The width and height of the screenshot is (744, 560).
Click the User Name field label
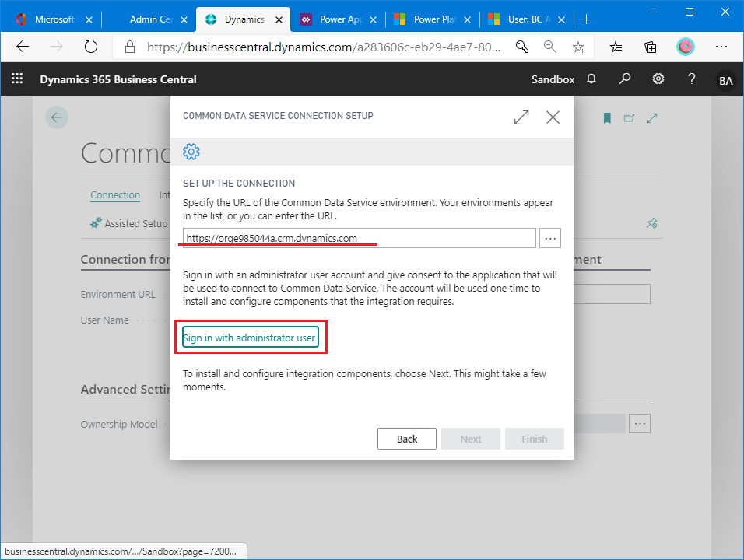point(104,320)
